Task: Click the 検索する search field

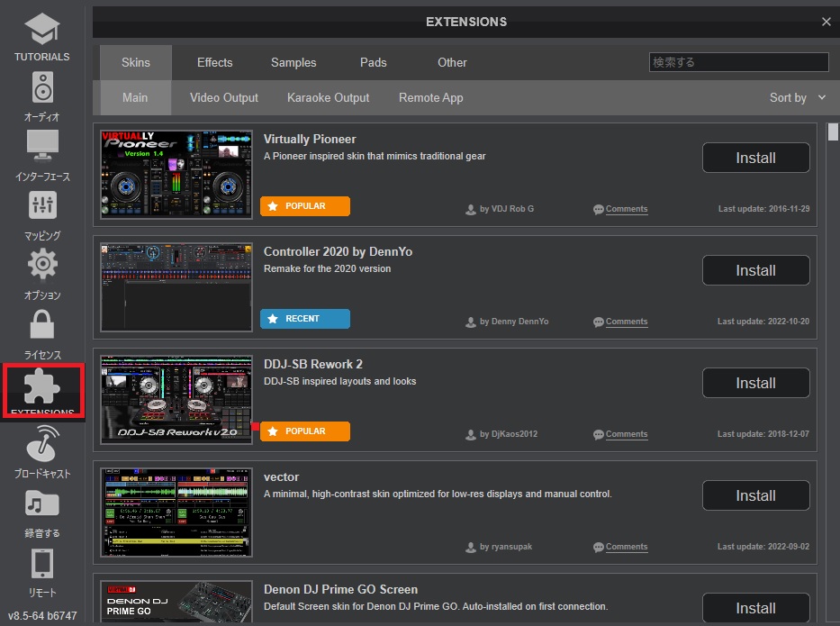Action: pos(739,62)
